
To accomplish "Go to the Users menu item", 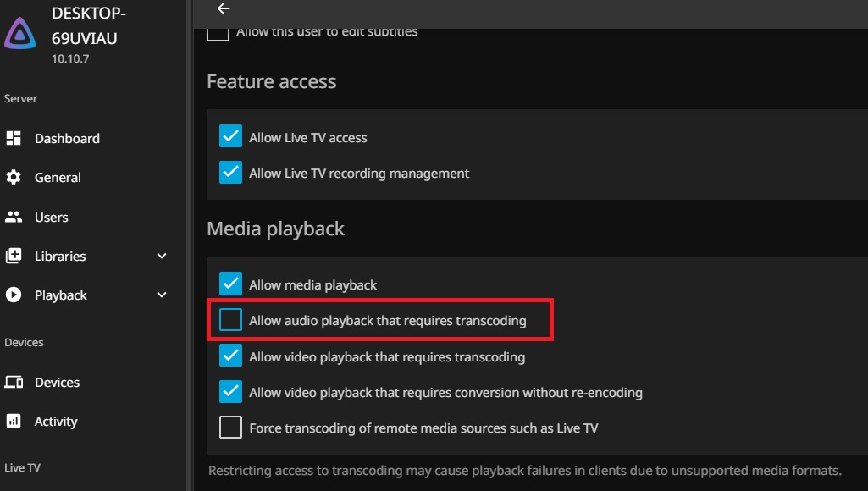I will click(52, 217).
